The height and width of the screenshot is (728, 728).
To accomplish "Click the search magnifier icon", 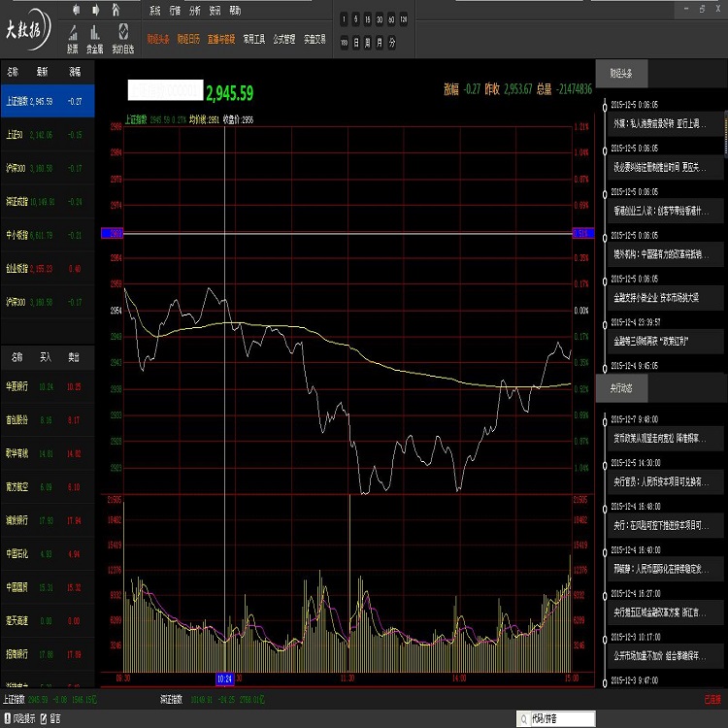I will coord(524,719).
